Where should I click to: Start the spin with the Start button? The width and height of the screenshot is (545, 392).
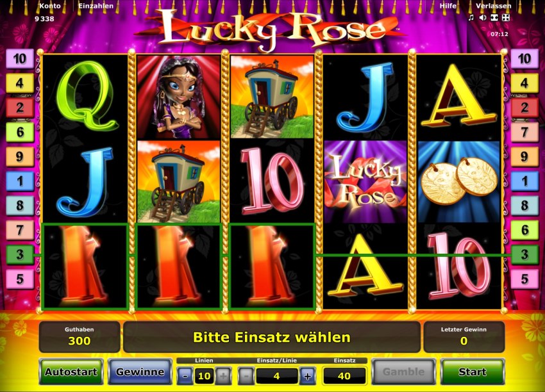pyautogui.click(x=473, y=372)
